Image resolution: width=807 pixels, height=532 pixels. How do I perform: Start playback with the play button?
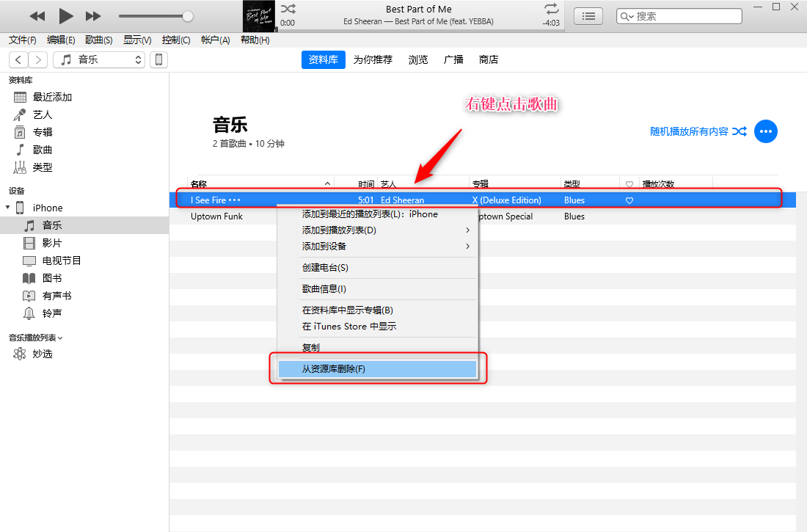click(x=65, y=16)
